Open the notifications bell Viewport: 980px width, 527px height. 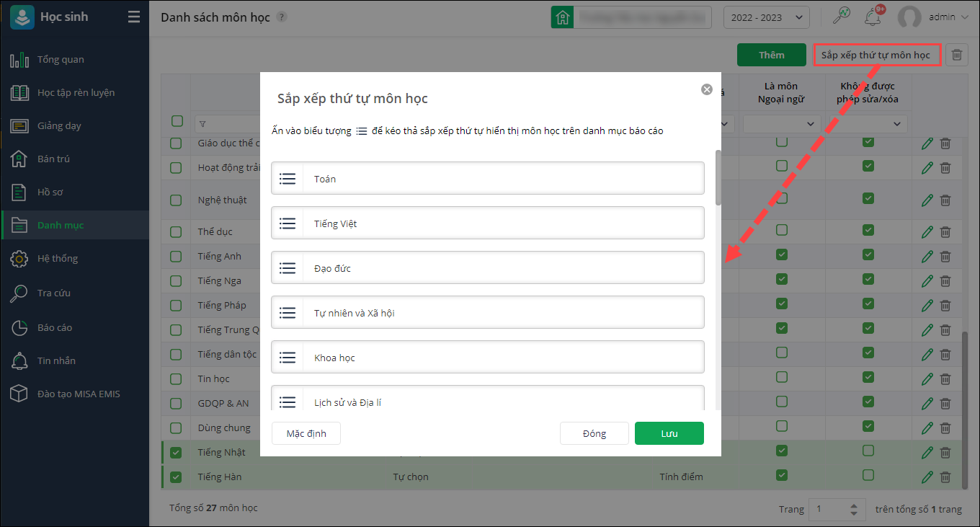(873, 17)
